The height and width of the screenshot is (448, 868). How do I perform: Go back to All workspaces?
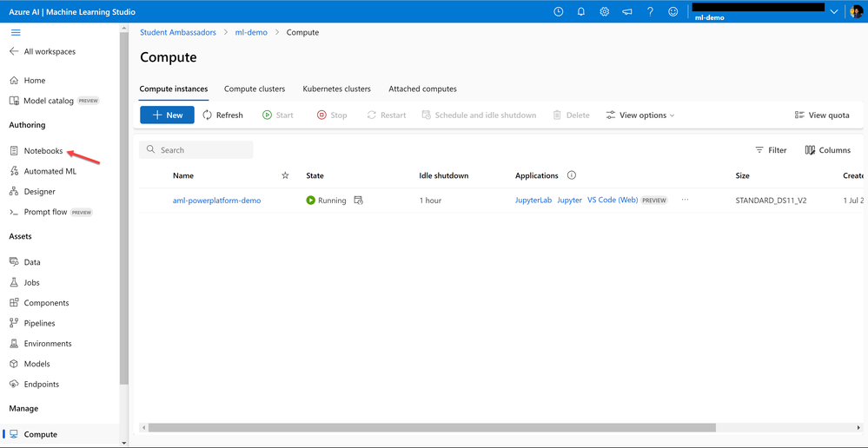tap(43, 51)
